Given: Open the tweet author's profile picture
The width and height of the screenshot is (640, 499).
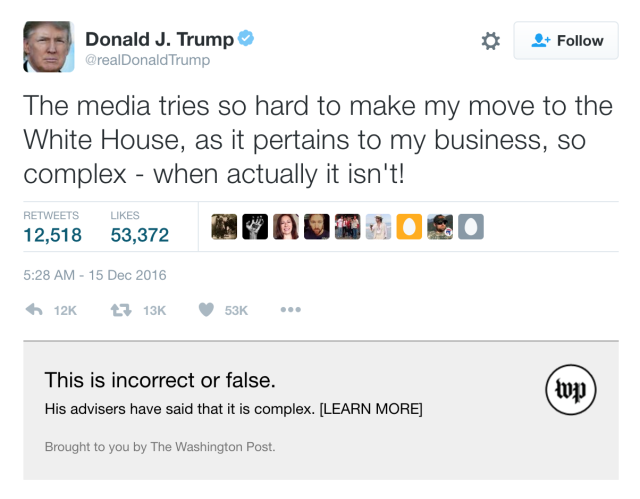Looking at the screenshot, I should (x=48, y=46).
